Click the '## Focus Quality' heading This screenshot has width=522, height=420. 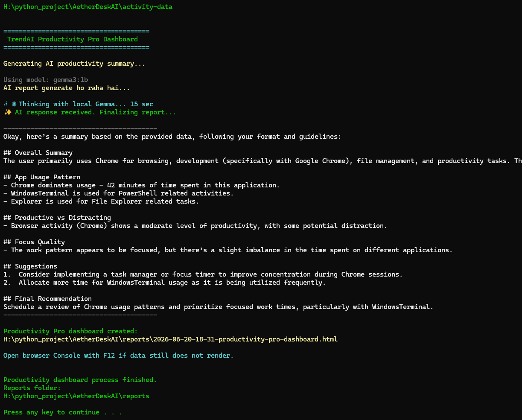34,242
